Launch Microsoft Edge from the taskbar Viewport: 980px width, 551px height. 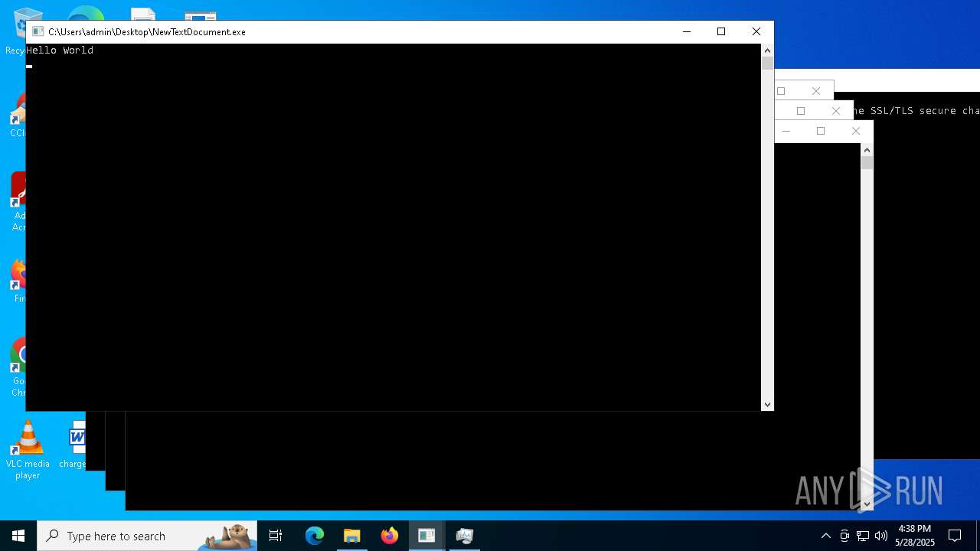pos(315,536)
